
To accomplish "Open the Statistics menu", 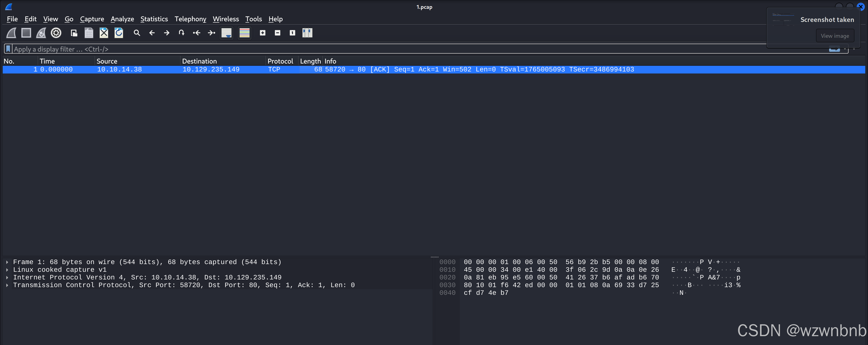I will click(154, 19).
